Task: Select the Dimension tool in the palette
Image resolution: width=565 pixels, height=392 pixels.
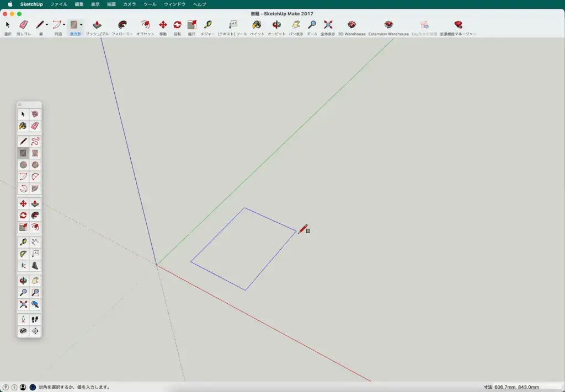Action: pos(35,242)
